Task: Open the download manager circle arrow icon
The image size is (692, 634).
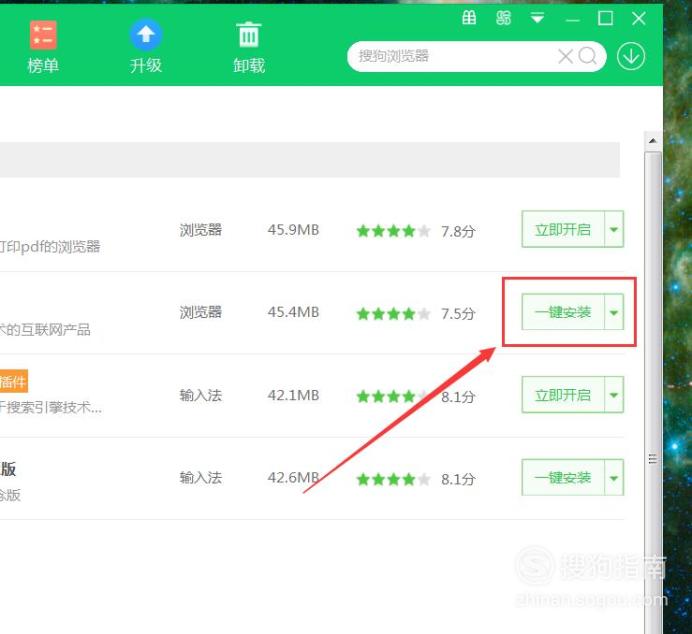Action: [631, 56]
